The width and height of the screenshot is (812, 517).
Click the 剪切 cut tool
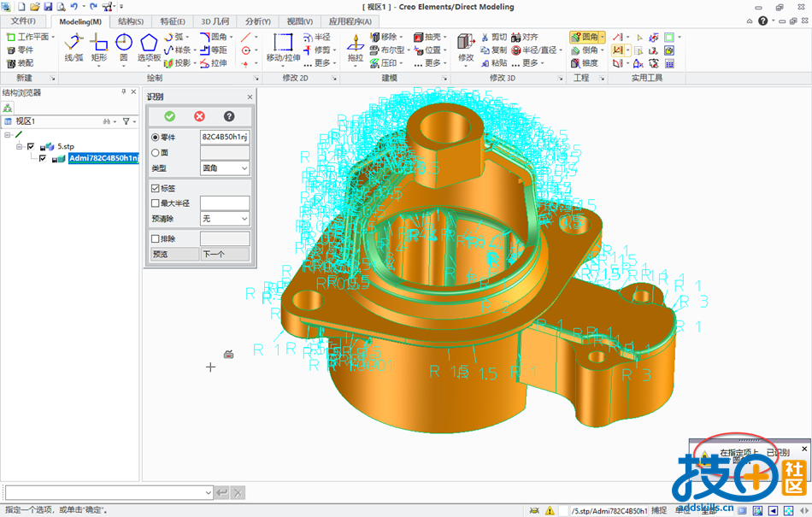pyautogui.click(x=493, y=38)
